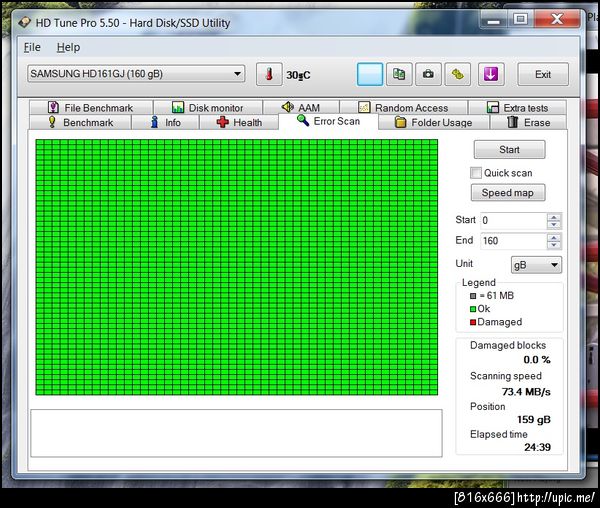Click the 159 gB position value
This screenshot has height=508, width=600.
534,420
